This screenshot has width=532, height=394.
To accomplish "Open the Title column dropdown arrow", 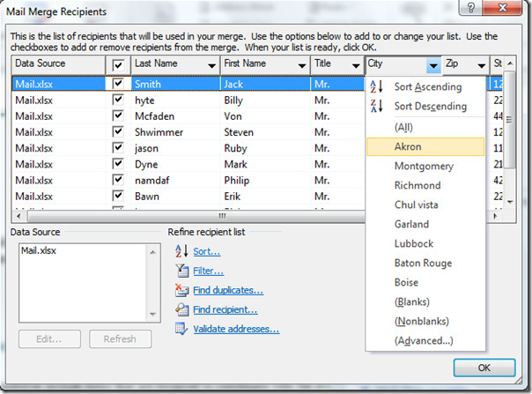I will coord(353,66).
